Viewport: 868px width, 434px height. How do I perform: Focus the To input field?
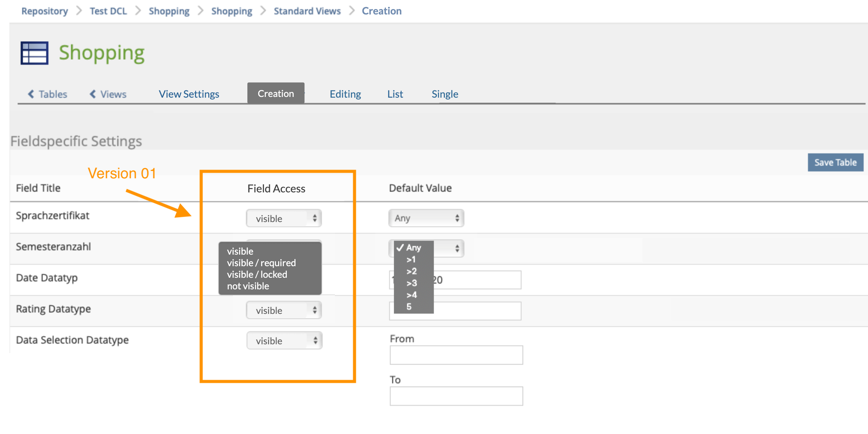click(x=456, y=396)
